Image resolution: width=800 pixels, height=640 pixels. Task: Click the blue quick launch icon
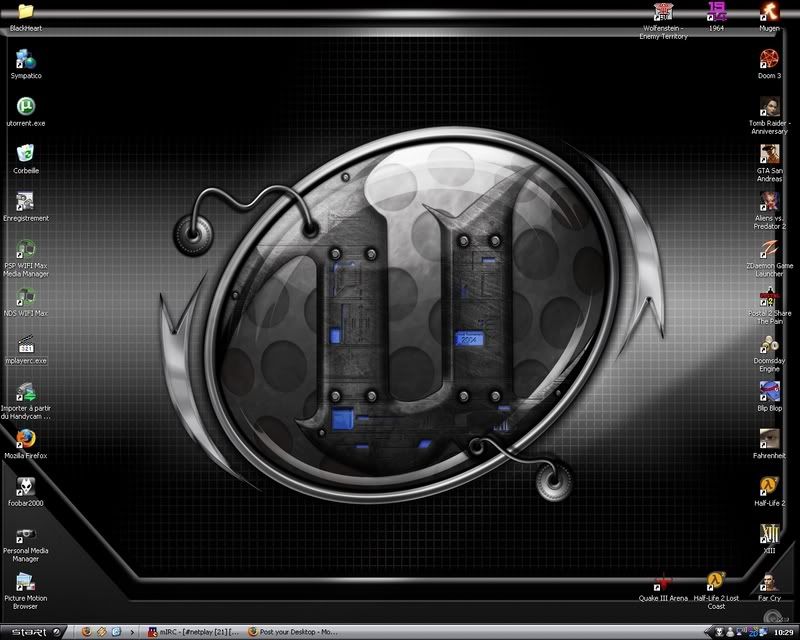[116, 632]
